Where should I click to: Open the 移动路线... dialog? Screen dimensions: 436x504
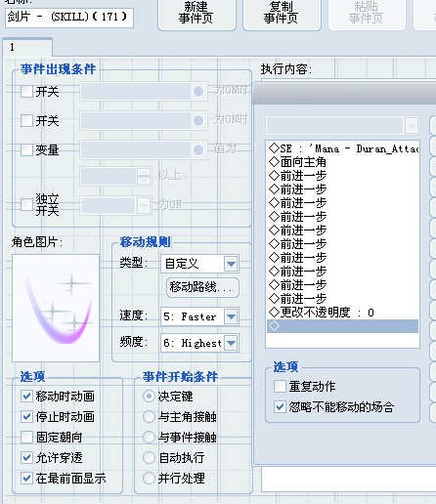pyautogui.click(x=202, y=287)
